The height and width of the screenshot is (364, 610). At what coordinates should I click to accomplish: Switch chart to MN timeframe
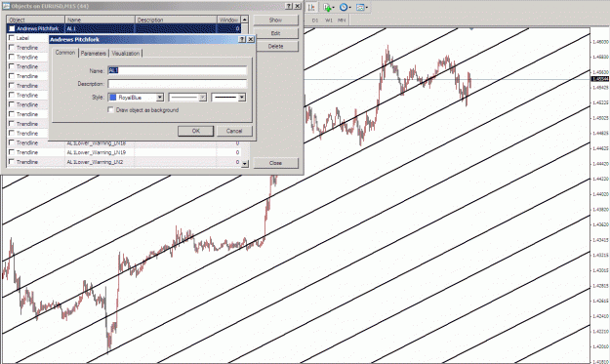[x=342, y=20]
